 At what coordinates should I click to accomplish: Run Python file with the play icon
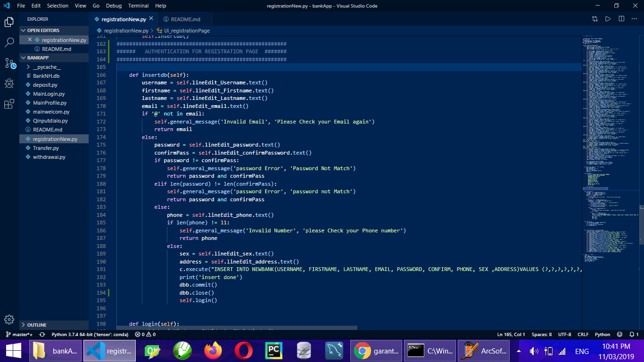tap(608, 19)
